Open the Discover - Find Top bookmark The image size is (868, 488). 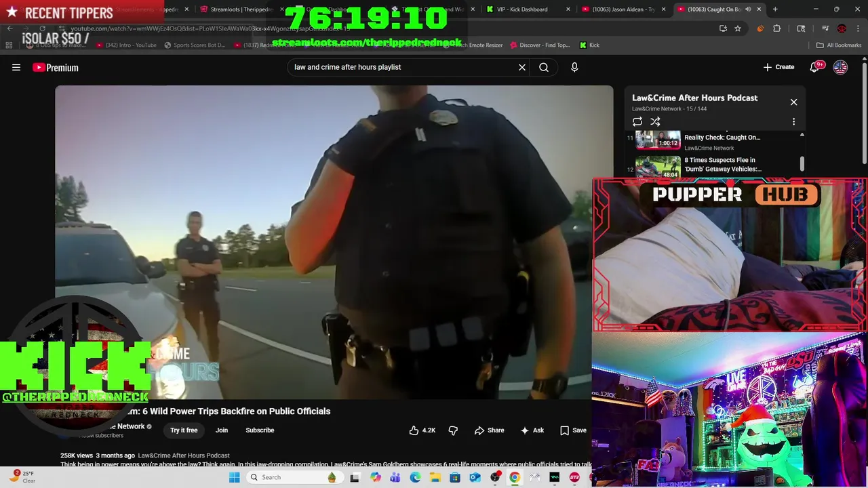coord(540,45)
